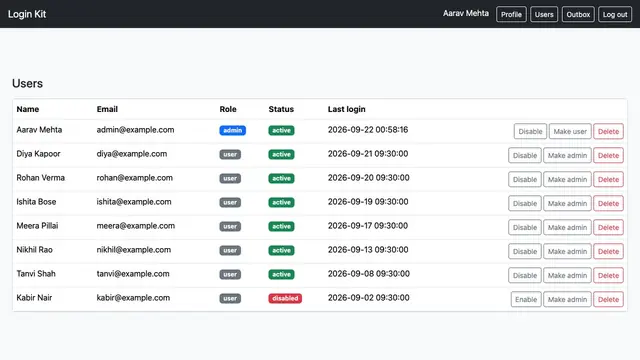Screen dimensions: 640x360
Task: Click the Kabir Nair name cell
Action: pyautogui.click(x=34, y=298)
